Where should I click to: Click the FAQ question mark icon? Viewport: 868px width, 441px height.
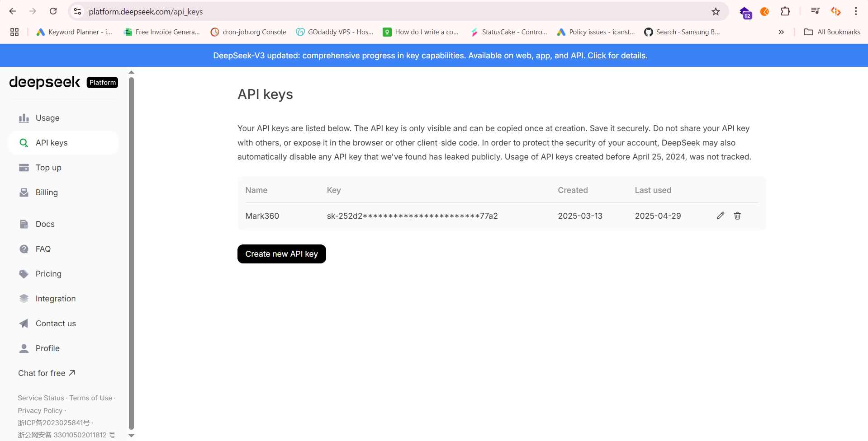coord(24,249)
